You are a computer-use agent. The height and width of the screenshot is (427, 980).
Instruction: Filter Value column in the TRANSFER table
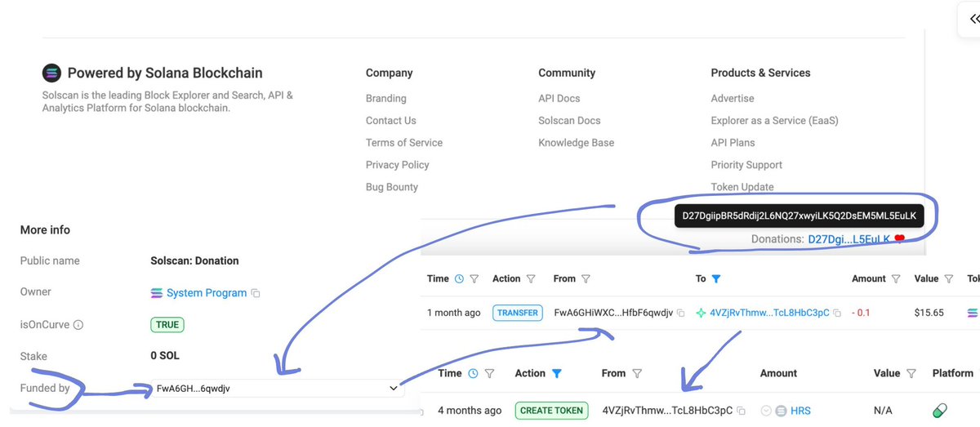click(x=949, y=279)
